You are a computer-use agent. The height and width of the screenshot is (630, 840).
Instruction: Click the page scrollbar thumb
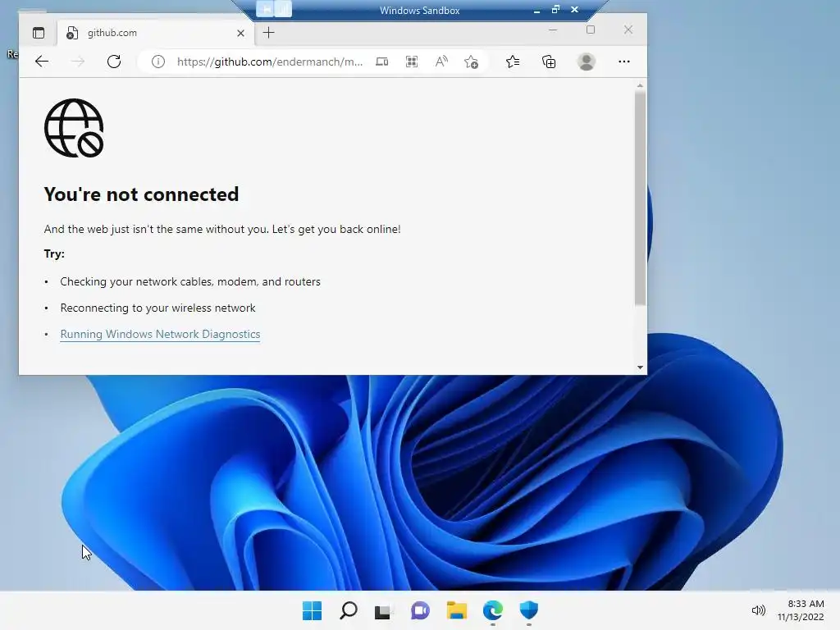[x=640, y=199]
